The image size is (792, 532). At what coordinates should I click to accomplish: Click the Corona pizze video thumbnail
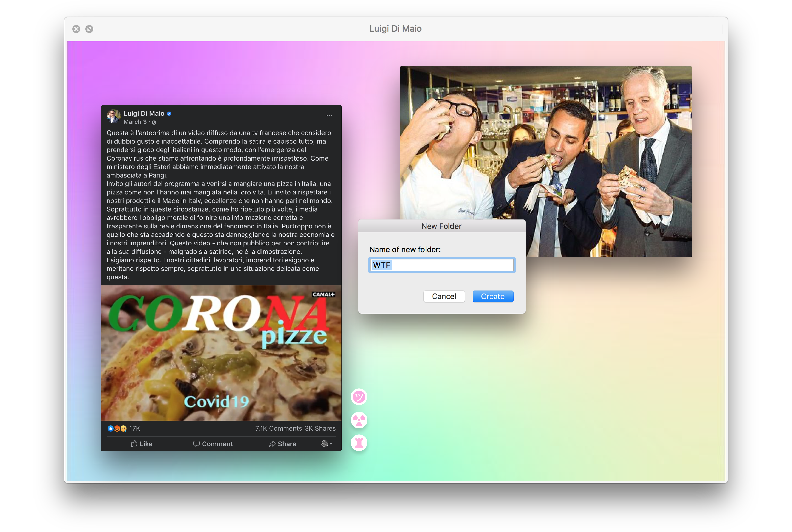tap(221, 353)
